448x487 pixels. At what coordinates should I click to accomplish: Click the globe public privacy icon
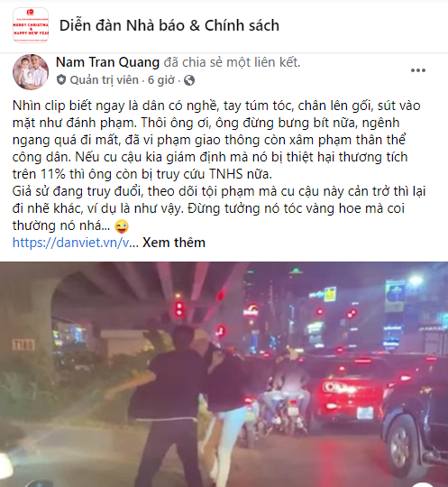coord(189,80)
